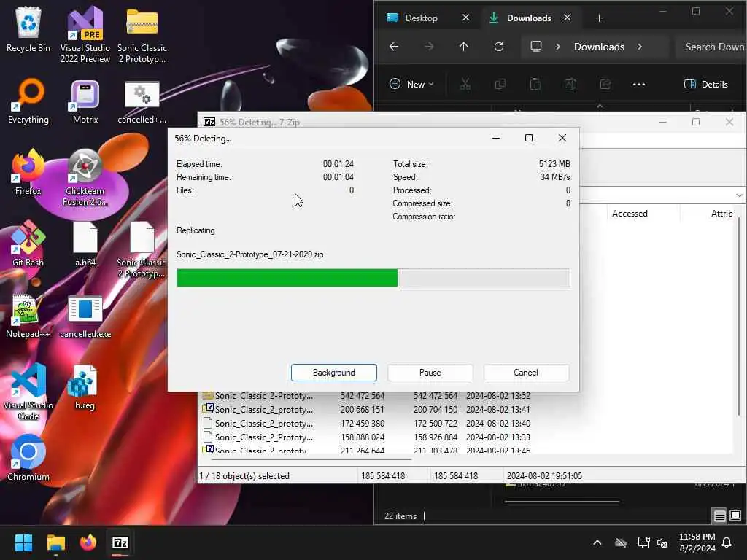Open the 7-Zip address bar dropdown
Screen dimensions: 747x560
[738, 195]
